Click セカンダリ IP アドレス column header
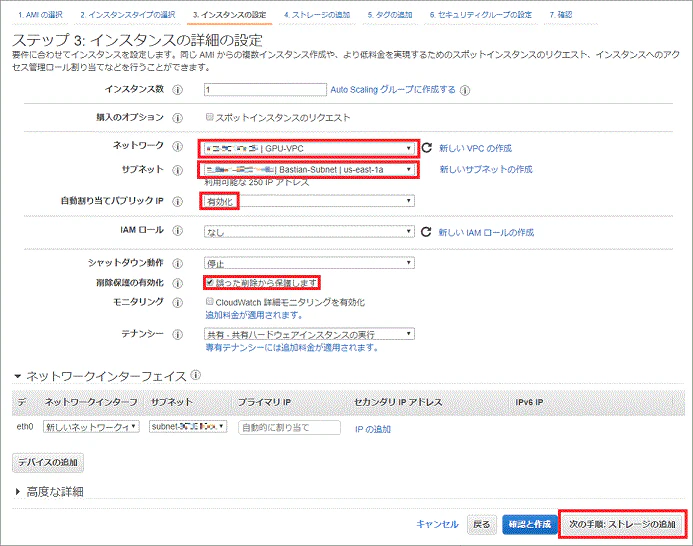 click(398, 402)
